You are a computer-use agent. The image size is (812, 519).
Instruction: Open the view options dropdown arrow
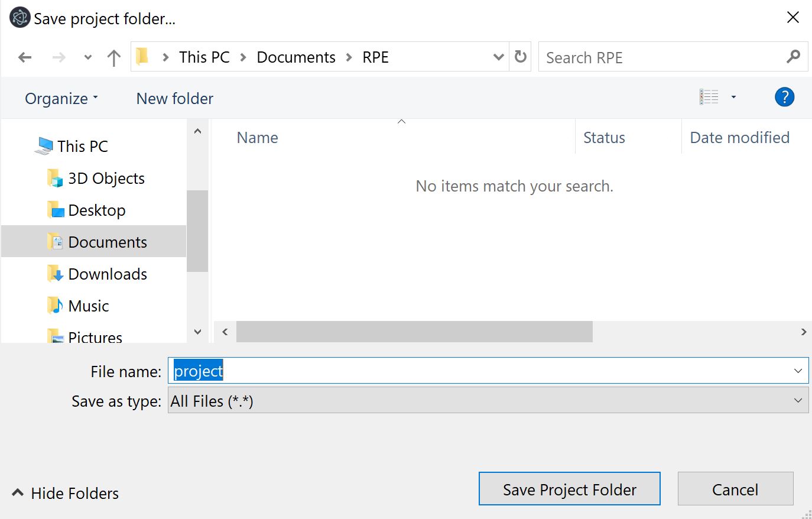click(733, 97)
